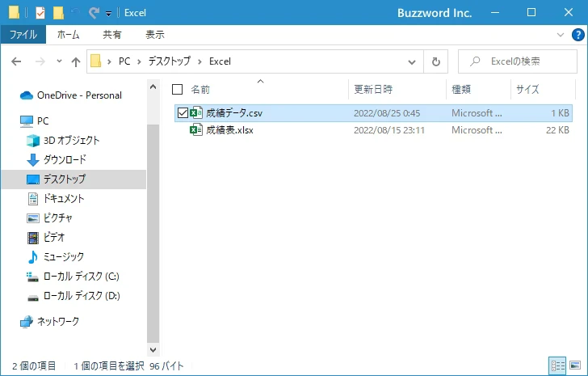Click PC in the address breadcrumb
Image resolution: width=588 pixels, height=376 pixels.
[x=124, y=61]
